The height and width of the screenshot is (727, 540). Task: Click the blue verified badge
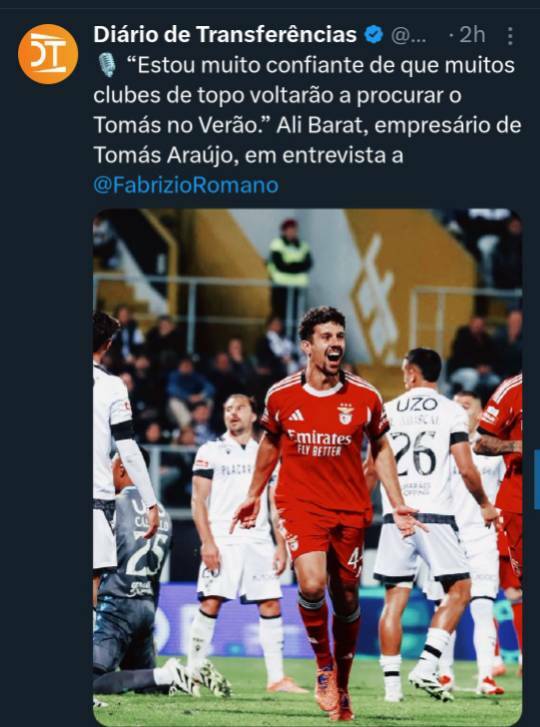coord(374,35)
